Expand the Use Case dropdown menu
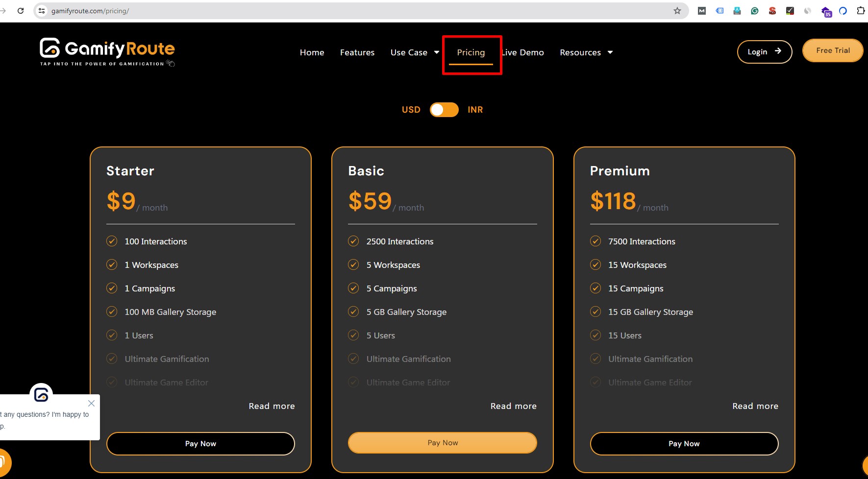 pos(414,52)
